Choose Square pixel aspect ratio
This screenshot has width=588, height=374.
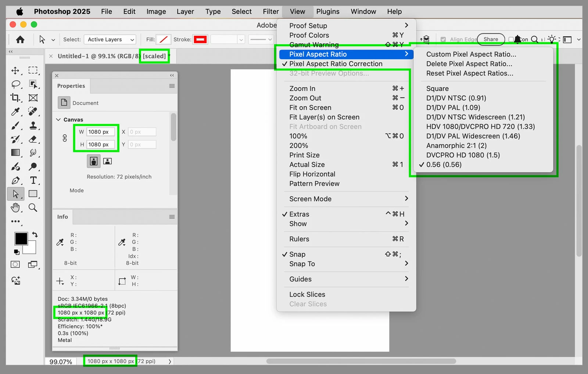point(483,88)
